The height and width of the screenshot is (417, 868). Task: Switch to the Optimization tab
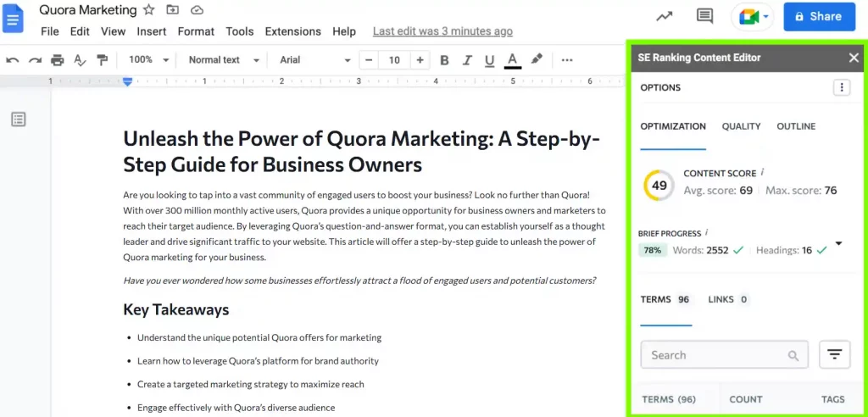click(673, 126)
